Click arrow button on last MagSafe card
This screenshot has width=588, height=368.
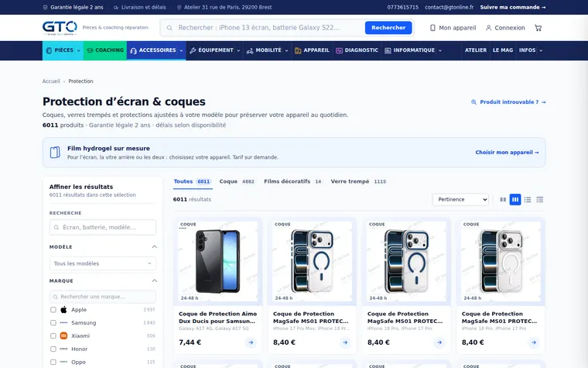tap(534, 342)
